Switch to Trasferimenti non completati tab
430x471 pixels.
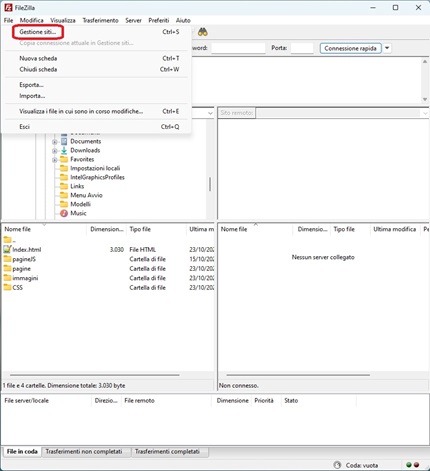[x=84, y=452]
